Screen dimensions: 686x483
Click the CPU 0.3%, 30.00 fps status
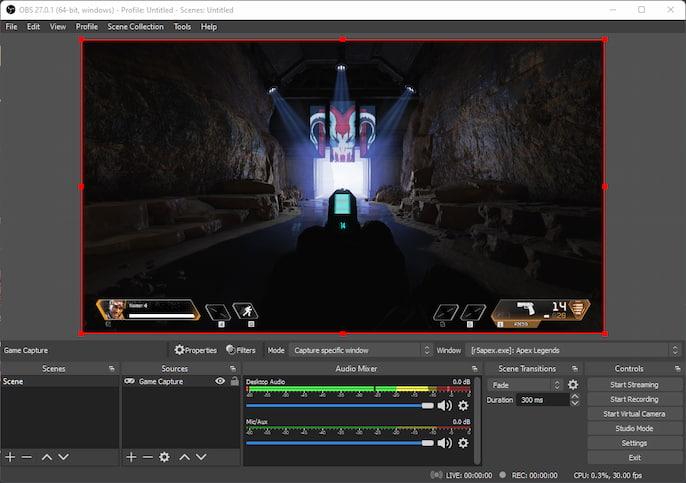[x=608, y=475]
